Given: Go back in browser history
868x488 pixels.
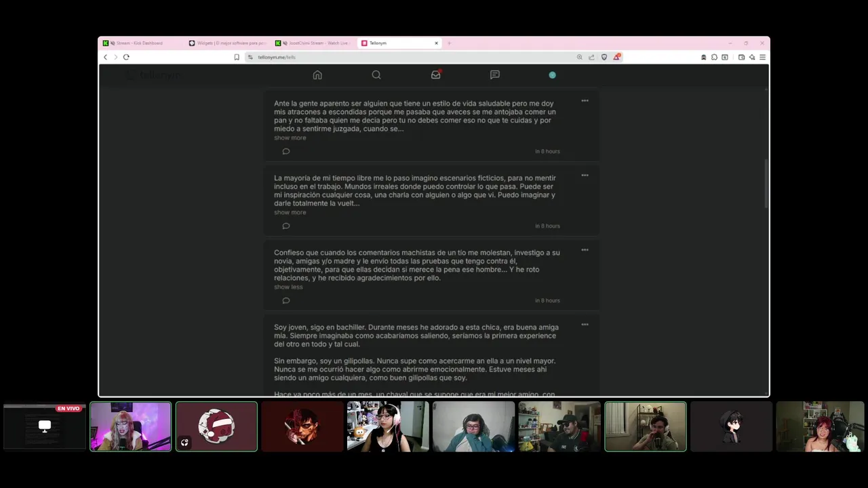Looking at the screenshot, I should [x=105, y=57].
